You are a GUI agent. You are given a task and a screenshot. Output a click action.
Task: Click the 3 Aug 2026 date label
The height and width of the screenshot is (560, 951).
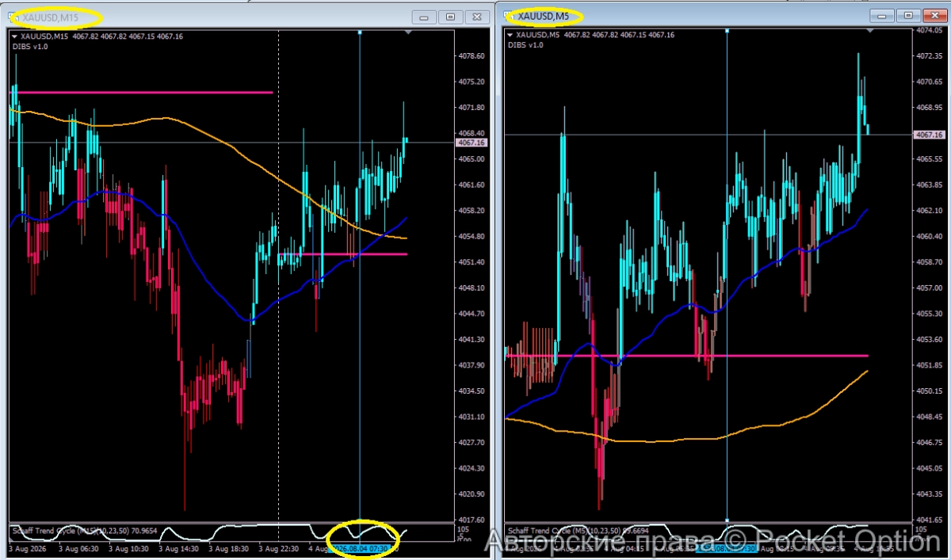pos(28,548)
